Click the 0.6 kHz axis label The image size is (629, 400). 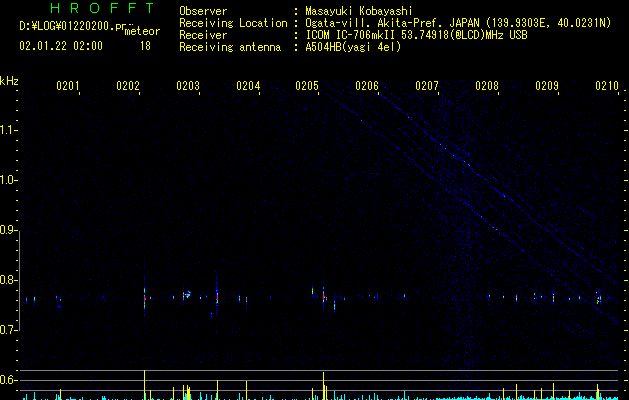[x=8, y=380]
